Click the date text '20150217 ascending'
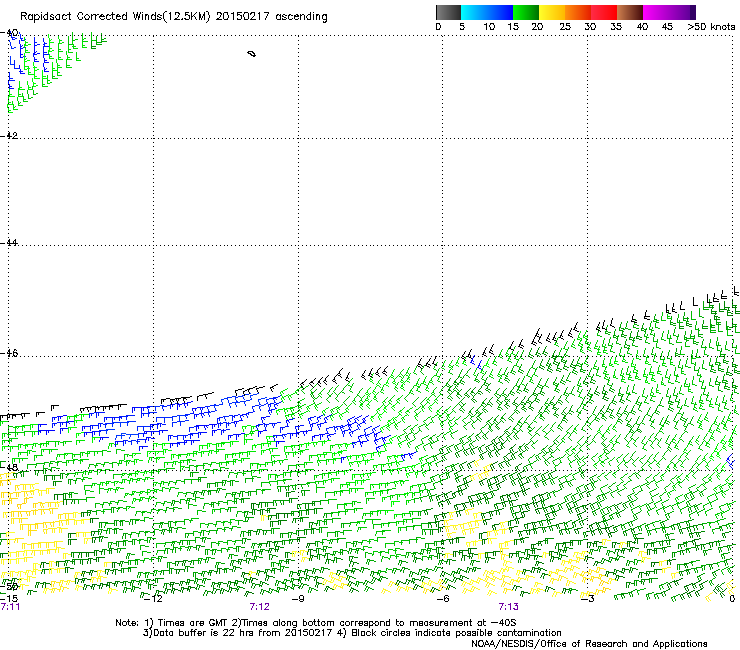 pyautogui.click(x=271, y=17)
